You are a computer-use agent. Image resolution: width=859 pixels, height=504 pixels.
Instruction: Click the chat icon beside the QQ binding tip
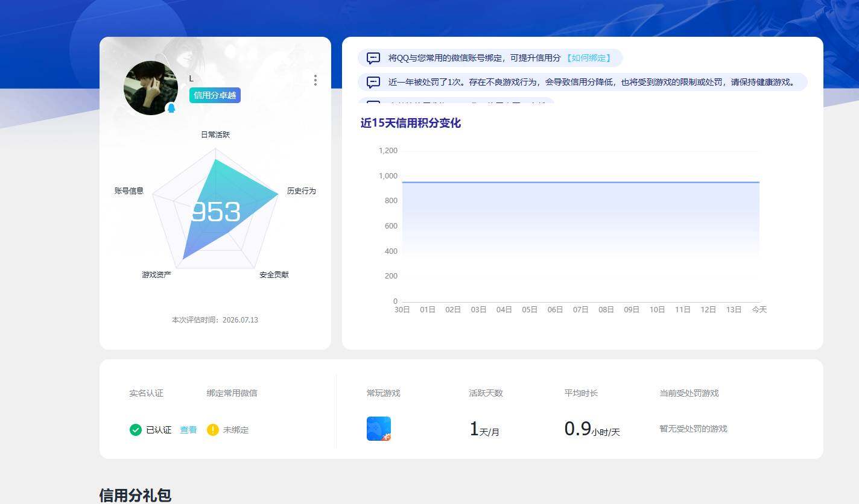point(373,58)
